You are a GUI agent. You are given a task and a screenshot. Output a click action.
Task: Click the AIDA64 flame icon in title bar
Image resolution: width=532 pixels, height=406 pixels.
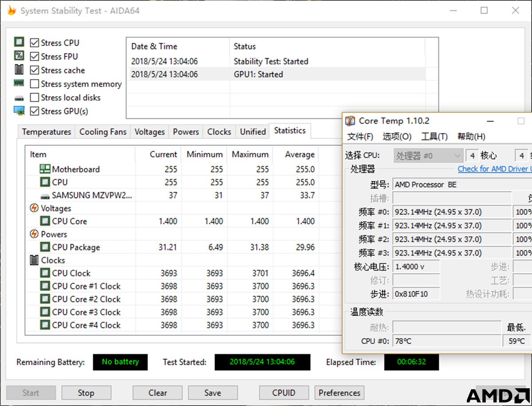pos(12,11)
